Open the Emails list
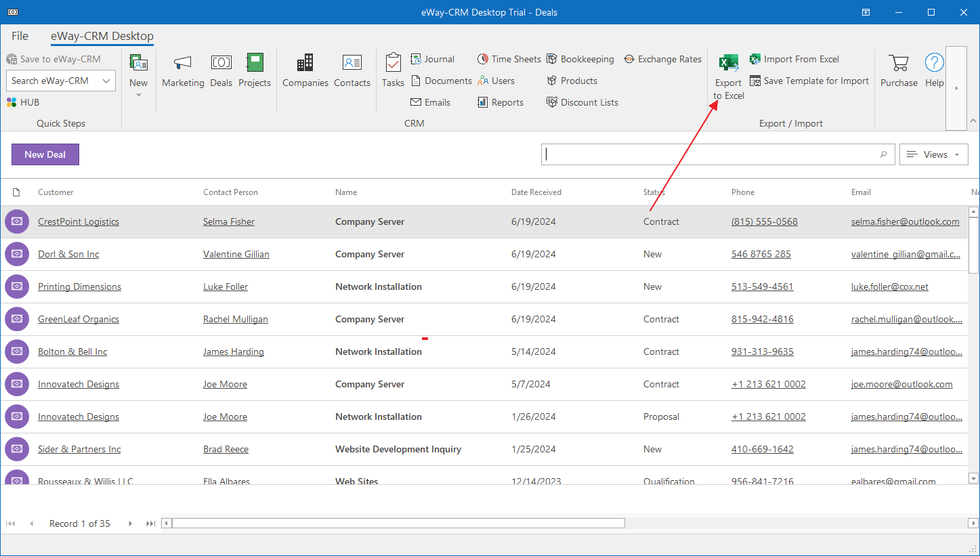 (431, 102)
